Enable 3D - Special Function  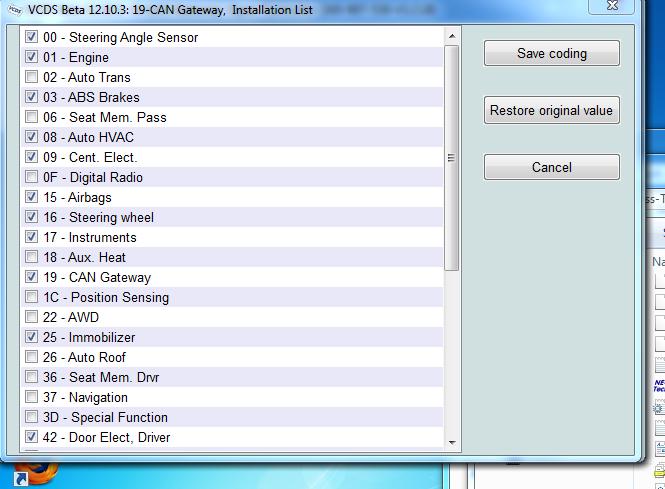(x=31, y=416)
